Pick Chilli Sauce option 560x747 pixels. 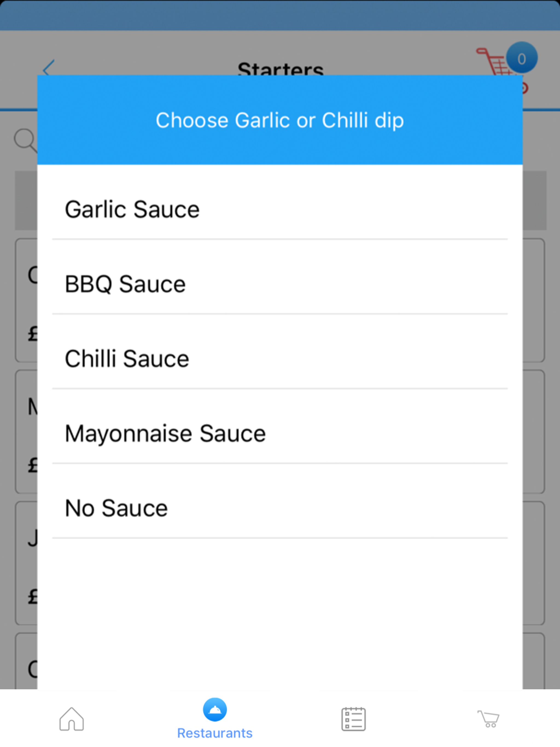(x=280, y=359)
